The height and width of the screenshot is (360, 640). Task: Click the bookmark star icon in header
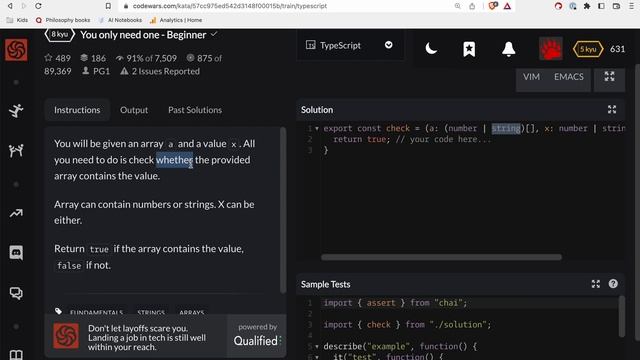point(469,49)
